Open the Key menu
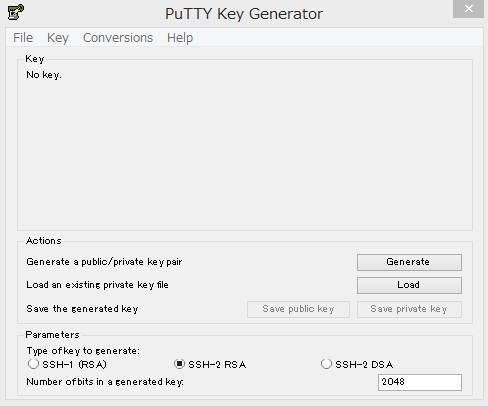Viewport: 488px width, 407px height. pos(58,38)
